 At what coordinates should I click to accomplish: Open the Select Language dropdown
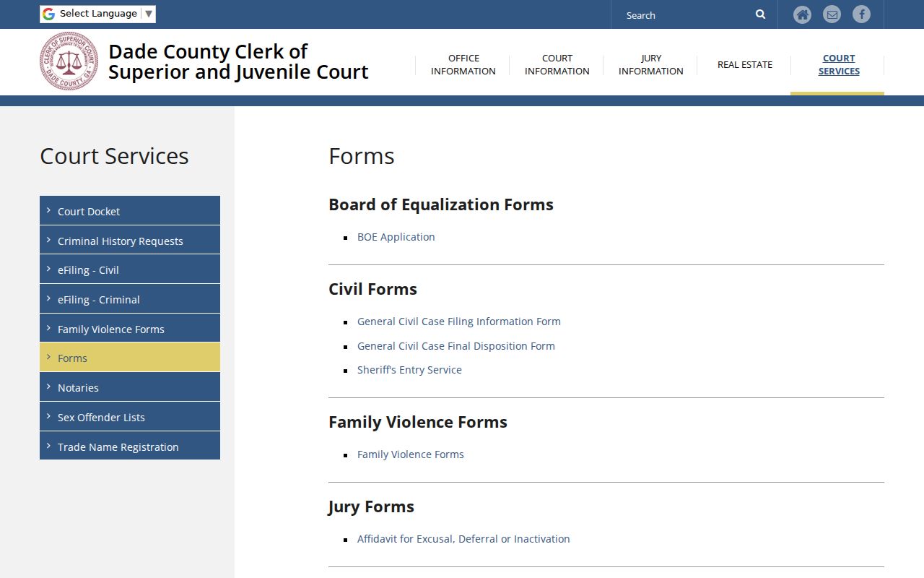pyautogui.click(x=97, y=14)
